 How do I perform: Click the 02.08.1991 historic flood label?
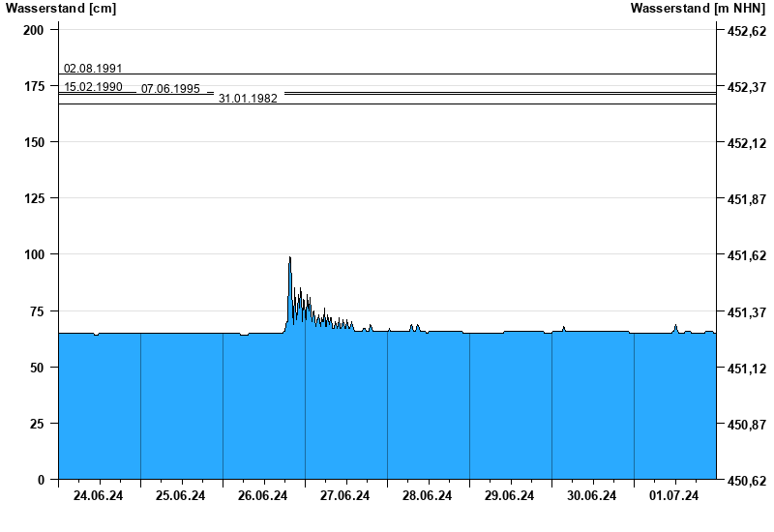click(93, 69)
